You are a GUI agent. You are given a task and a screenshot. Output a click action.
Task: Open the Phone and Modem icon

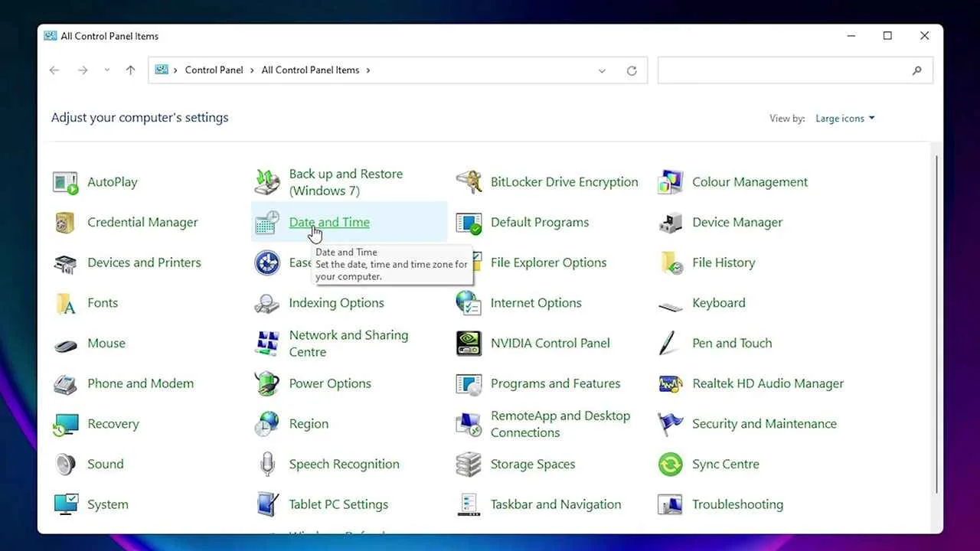click(x=66, y=384)
